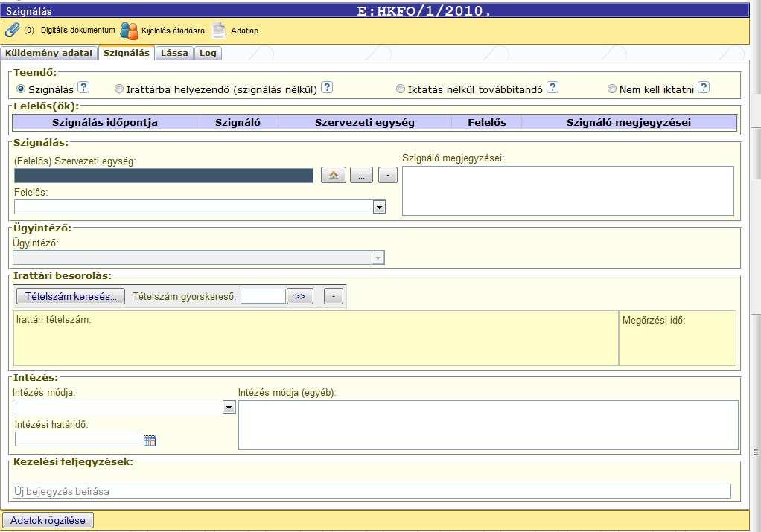The height and width of the screenshot is (532, 761).
Task: Open the calendar picker for Intézési határidő
Action: (x=150, y=440)
